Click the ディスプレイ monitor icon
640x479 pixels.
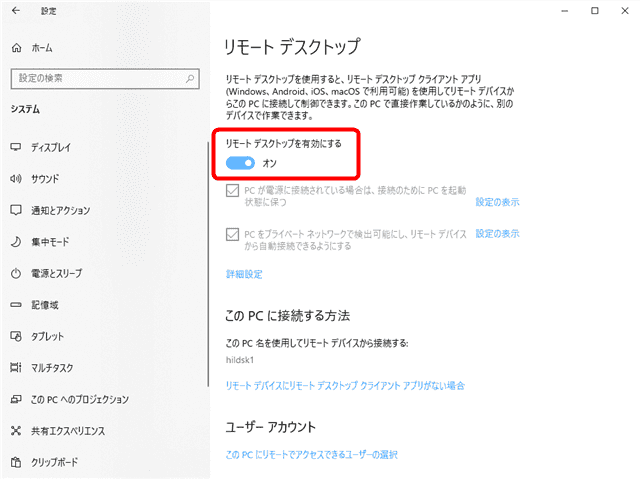tap(16, 147)
